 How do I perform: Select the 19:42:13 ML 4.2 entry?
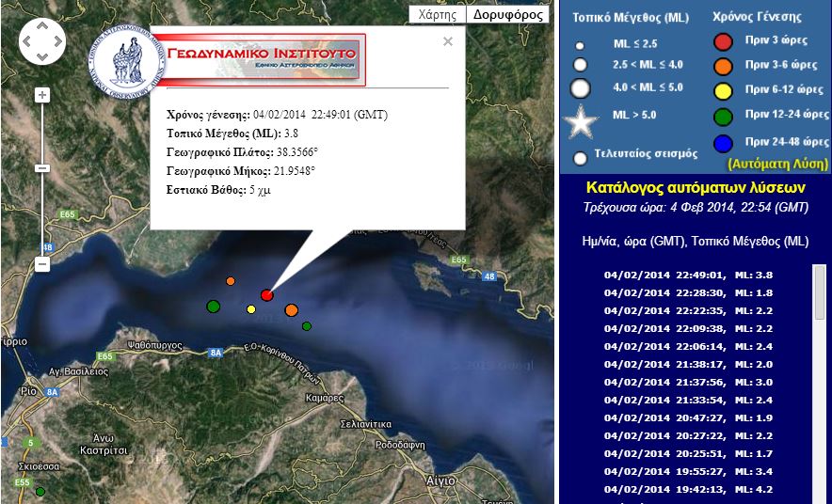click(688, 490)
